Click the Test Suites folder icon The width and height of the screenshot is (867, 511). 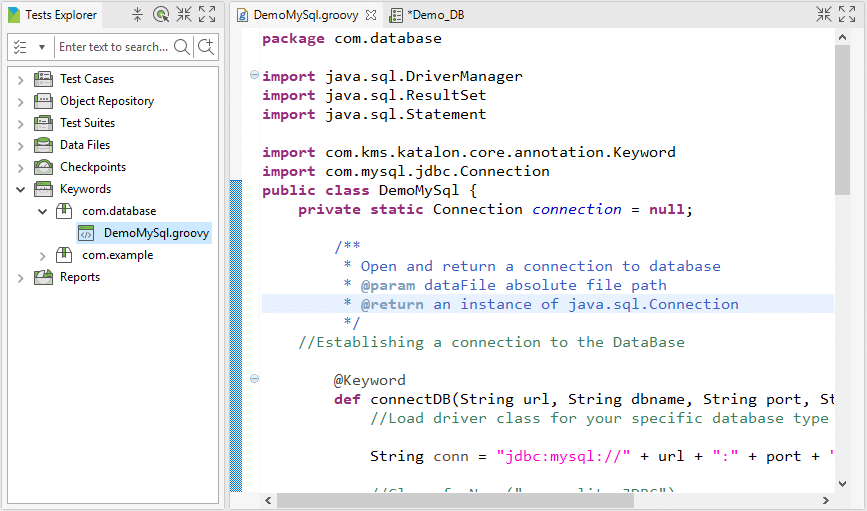click(x=43, y=123)
